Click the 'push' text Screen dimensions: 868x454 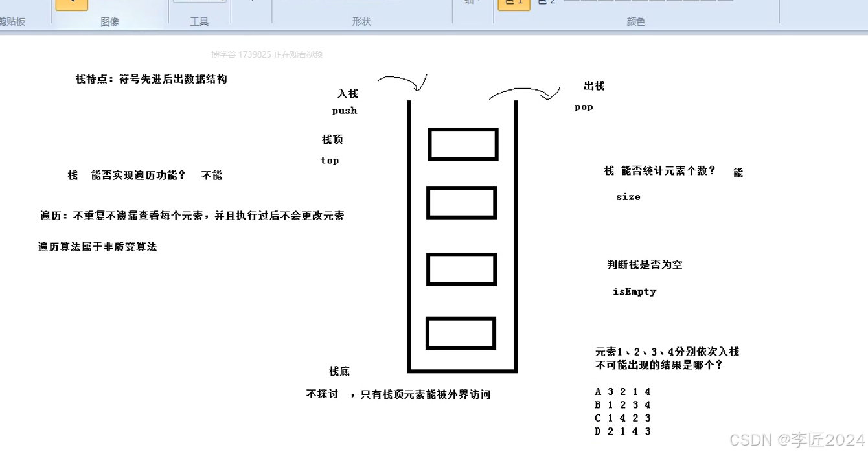tap(345, 111)
